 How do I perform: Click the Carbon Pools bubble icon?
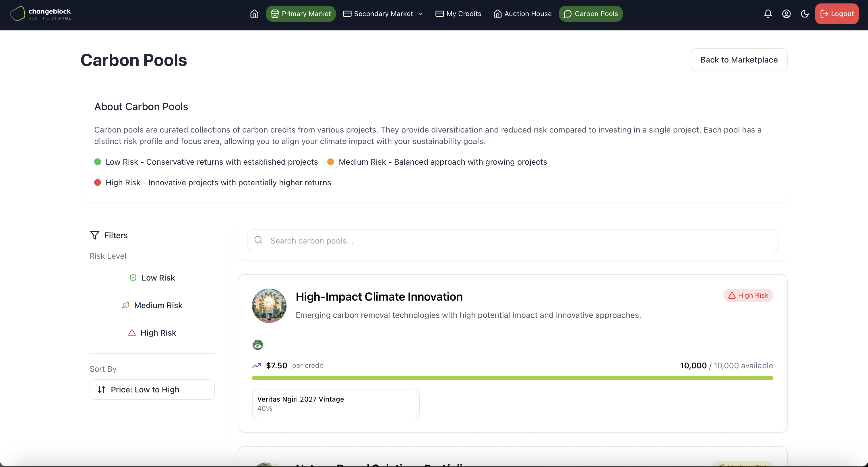(567, 14)
